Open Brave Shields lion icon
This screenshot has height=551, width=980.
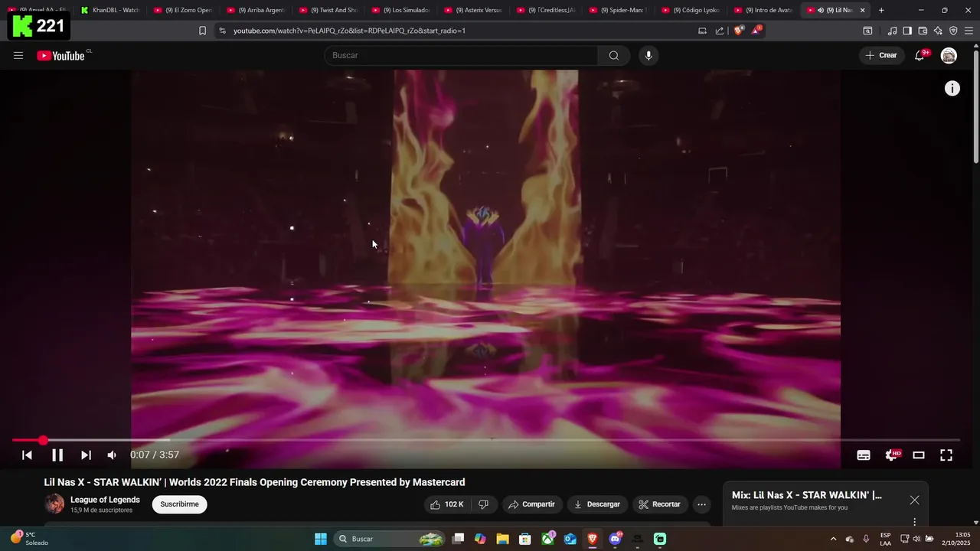click(x=738, y=31)
